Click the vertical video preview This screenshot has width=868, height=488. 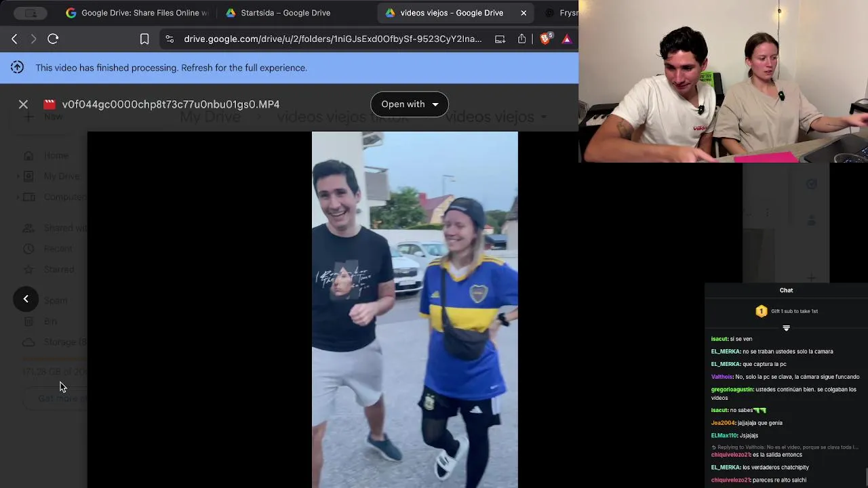tap(414, 310)
